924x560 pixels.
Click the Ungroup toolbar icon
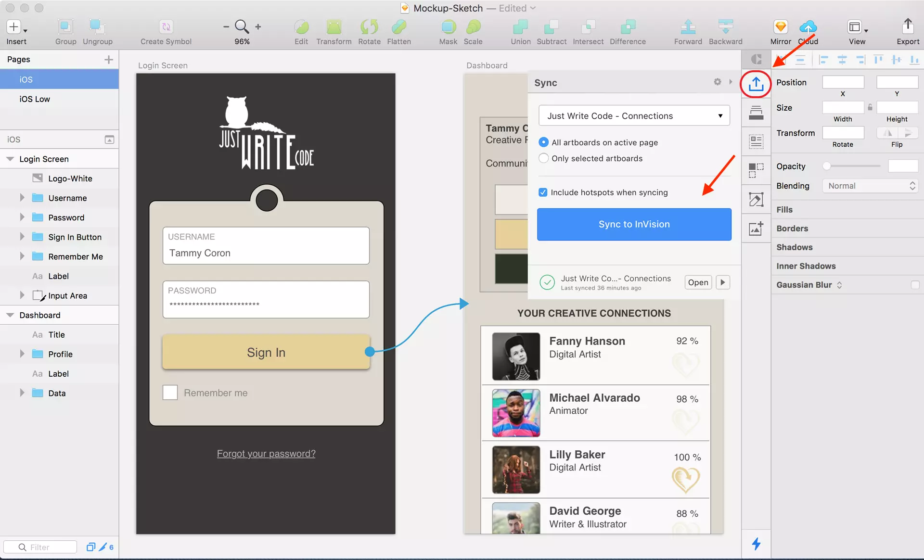click(x=97, y=27)
